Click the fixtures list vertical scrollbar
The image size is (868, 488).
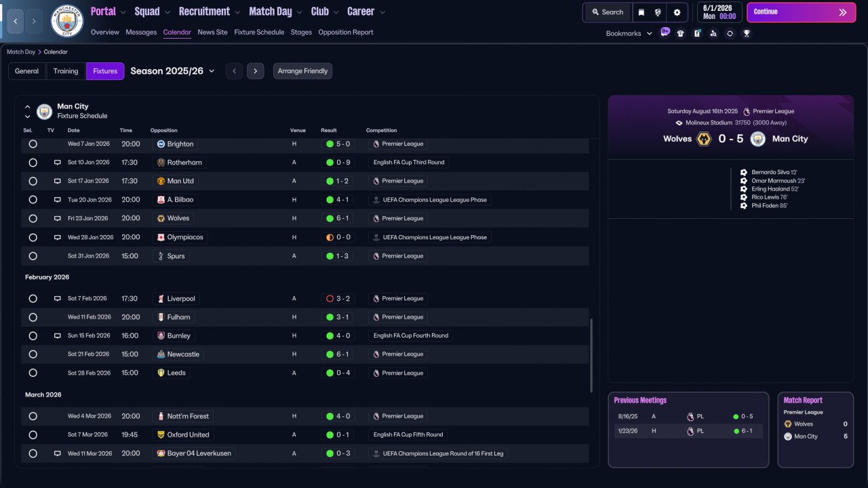click(x=591, y=355)
